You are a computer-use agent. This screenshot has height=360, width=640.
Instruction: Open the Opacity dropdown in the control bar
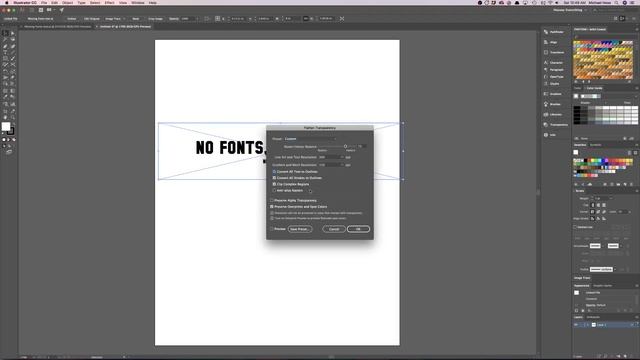(x=197, y=19)
